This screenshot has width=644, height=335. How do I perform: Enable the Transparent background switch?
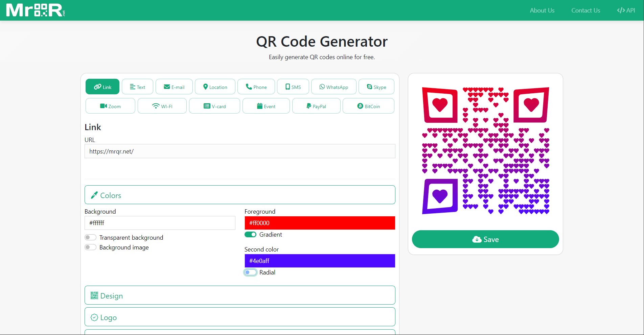[91, 237]
